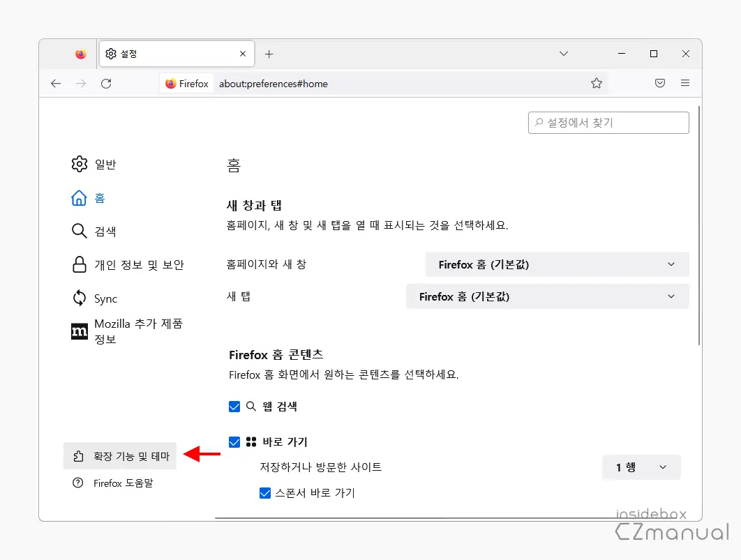Open the 홈페이지와 새 창 dropdown
Image resolution: width=741 pixels, height=560 pixels.
[557, 264]
